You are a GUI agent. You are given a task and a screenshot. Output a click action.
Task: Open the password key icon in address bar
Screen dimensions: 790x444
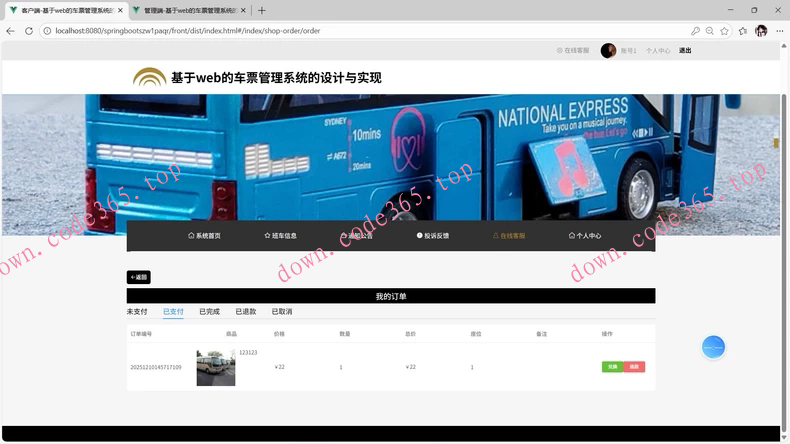pyautogui.click(x=695, y=31)
